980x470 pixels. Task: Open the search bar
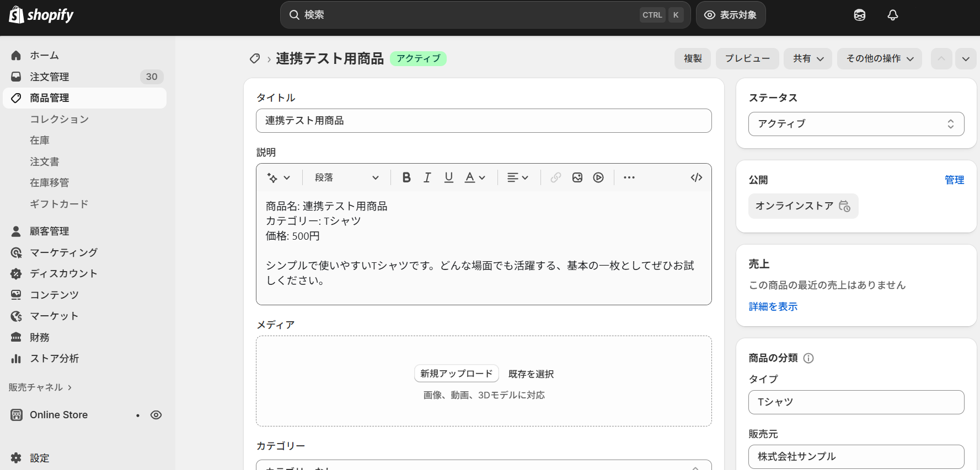point(485,15)
